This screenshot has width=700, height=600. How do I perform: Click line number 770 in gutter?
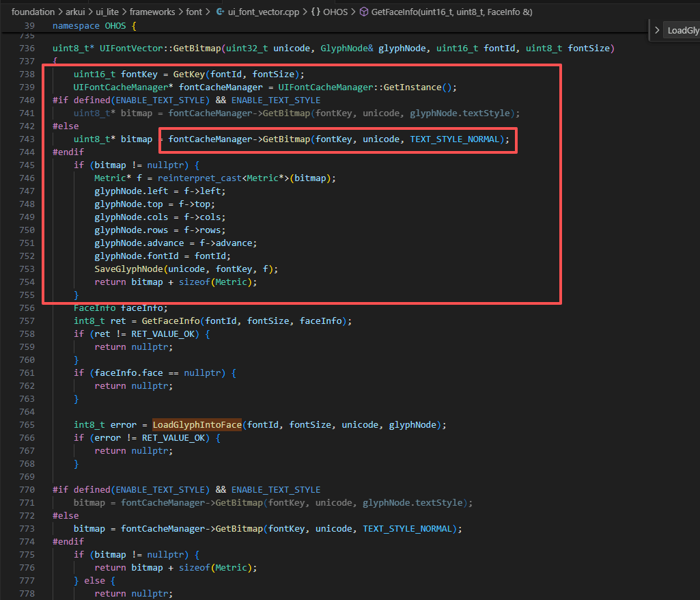[27, 490]
